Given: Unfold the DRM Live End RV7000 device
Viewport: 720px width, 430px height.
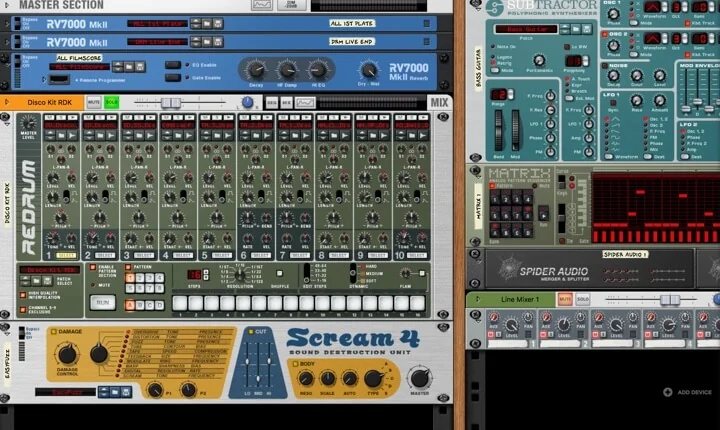Looking at the screenshot, I should pos(6,42).
